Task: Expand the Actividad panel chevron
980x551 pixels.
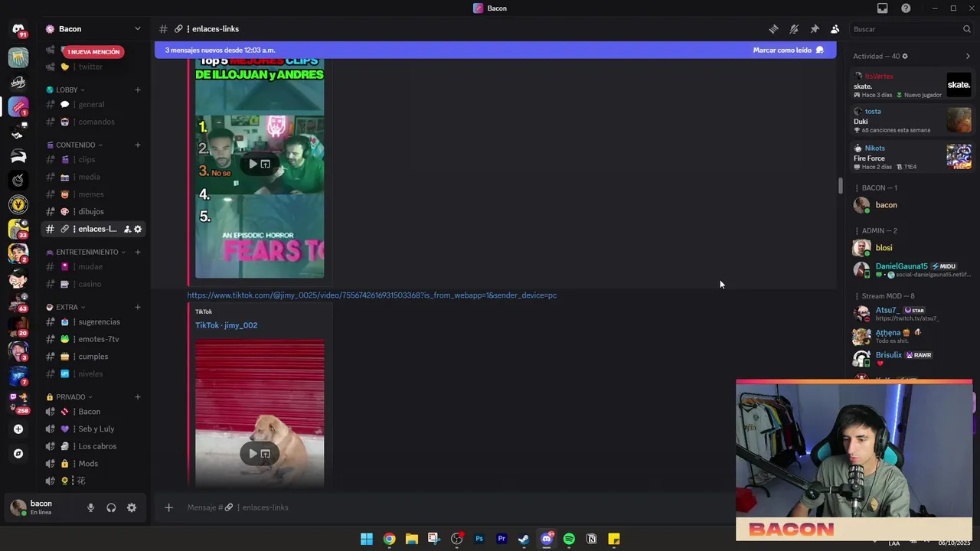Action: (x=968, y=56)
